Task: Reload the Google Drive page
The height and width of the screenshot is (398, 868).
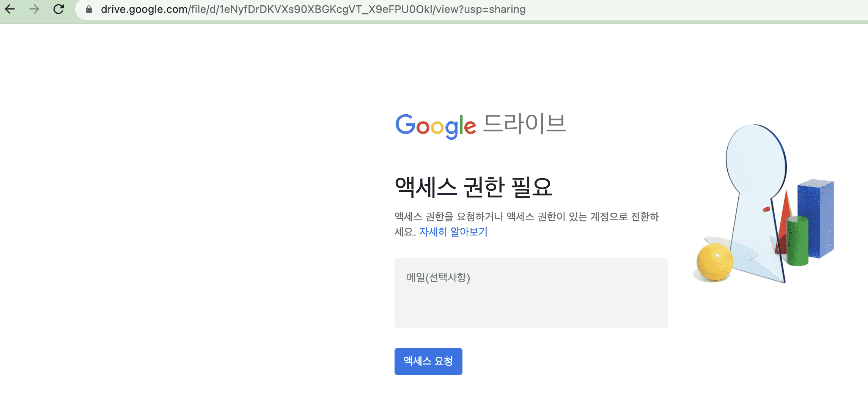Action: tap(58, 9)
